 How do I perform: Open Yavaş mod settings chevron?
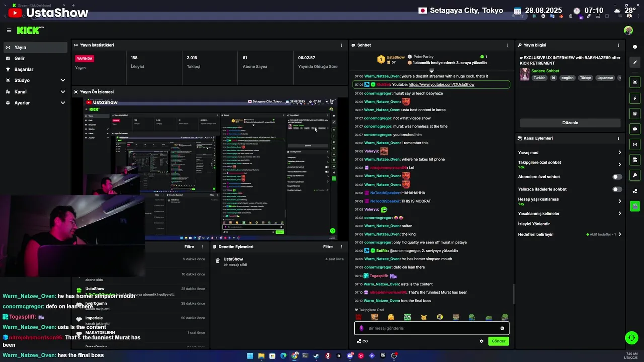pyautogui.click(x=619, y=153)
